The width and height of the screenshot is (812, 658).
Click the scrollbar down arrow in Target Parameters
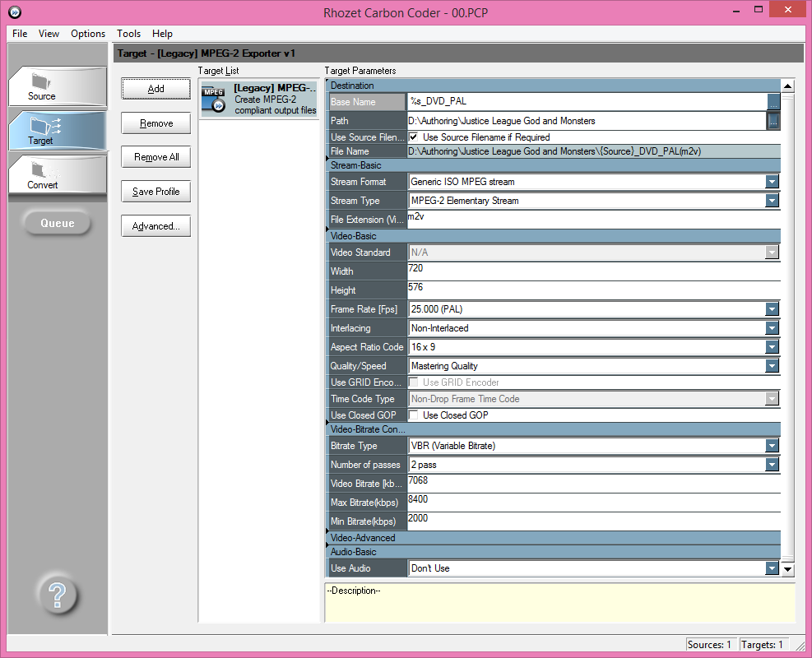click(787, 568)
